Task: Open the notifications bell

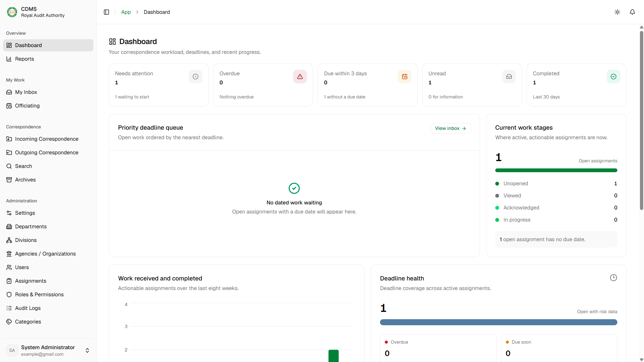Action: pos(632,12)
